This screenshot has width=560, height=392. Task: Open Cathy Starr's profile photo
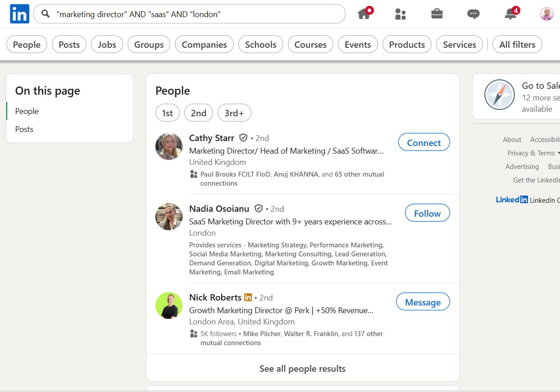pos(169,146)
